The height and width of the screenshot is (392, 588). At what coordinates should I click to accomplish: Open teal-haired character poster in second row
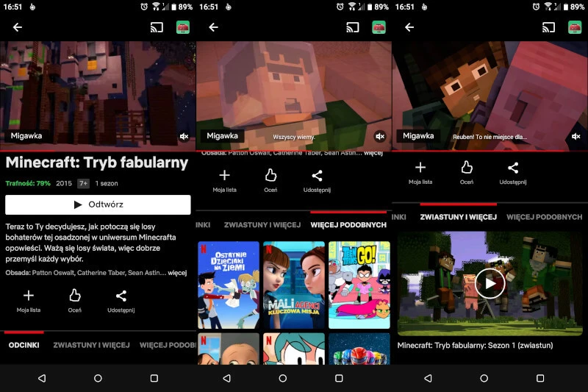[x=294, y=349]
